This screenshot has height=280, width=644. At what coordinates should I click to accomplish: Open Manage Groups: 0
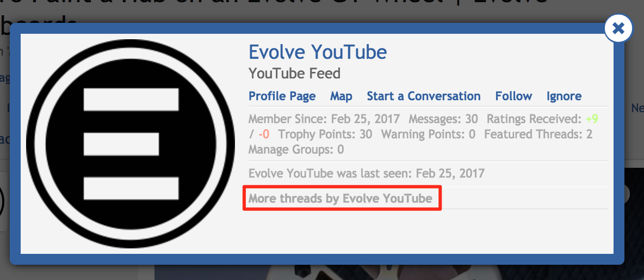(x=296, y=149)
